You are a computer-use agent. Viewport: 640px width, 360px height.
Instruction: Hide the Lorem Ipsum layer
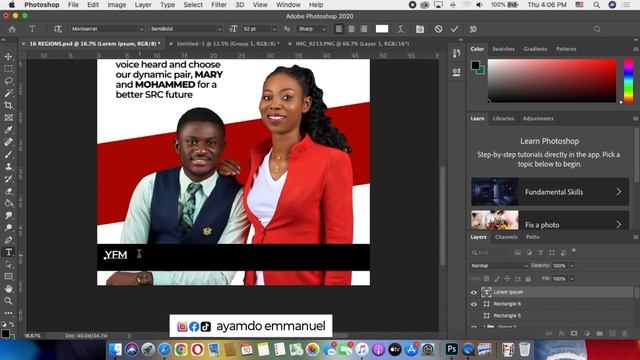474,292
